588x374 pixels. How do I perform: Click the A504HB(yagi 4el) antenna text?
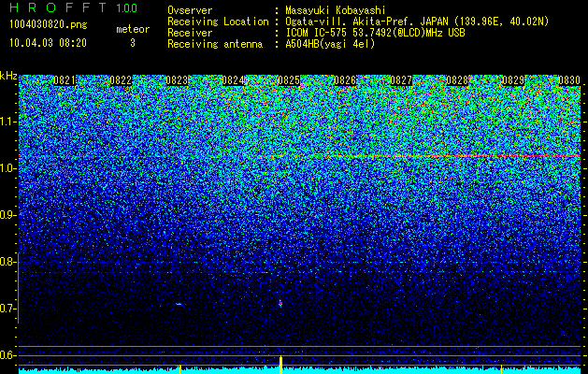click(330, 44)
